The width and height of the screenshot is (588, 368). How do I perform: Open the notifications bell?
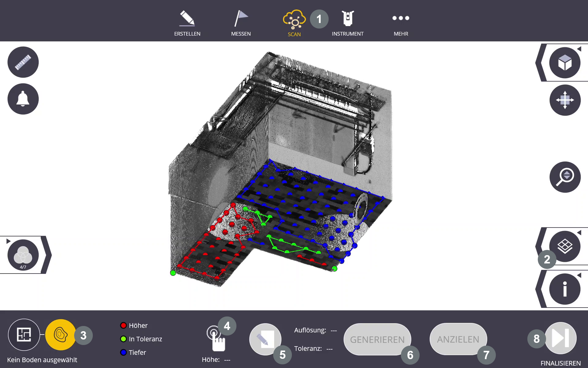23,99
